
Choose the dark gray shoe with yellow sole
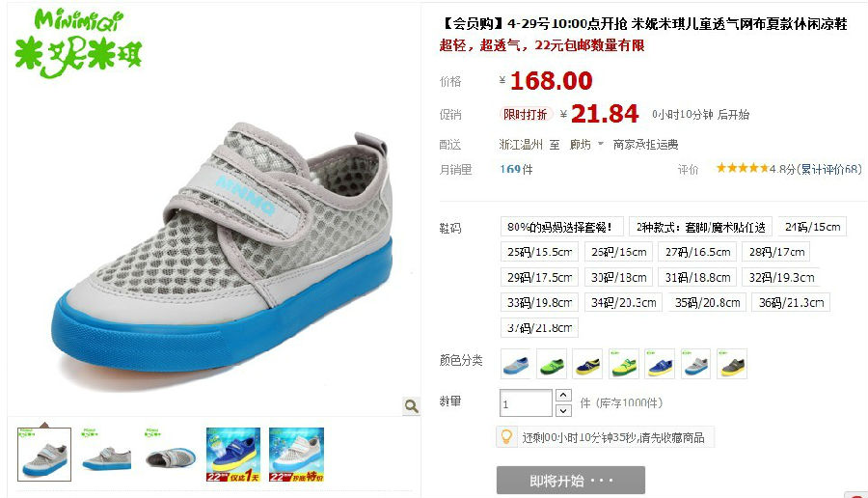tap(732, 364)
